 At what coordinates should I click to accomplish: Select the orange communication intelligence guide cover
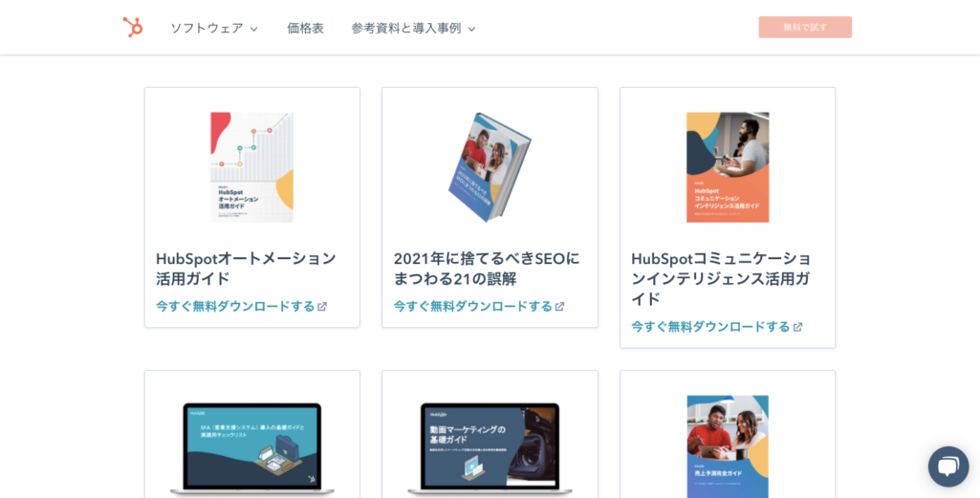pyautogui.click(x=728, y=167)
